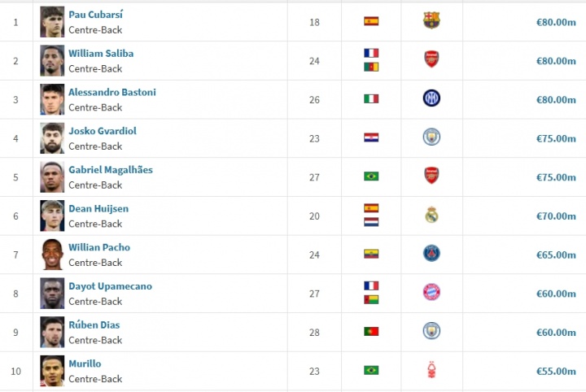Click Nottingham Forest crest in Murillo row
Viewport: 586px width, 392px height.
point(431,371)
